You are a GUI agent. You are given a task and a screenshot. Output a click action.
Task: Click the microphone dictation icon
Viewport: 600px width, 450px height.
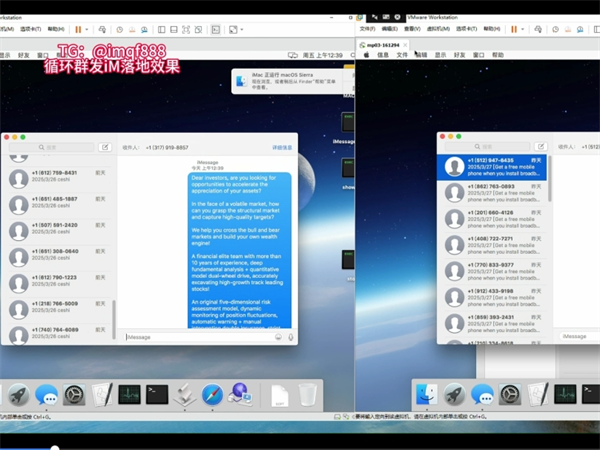[x=290, y=337]
